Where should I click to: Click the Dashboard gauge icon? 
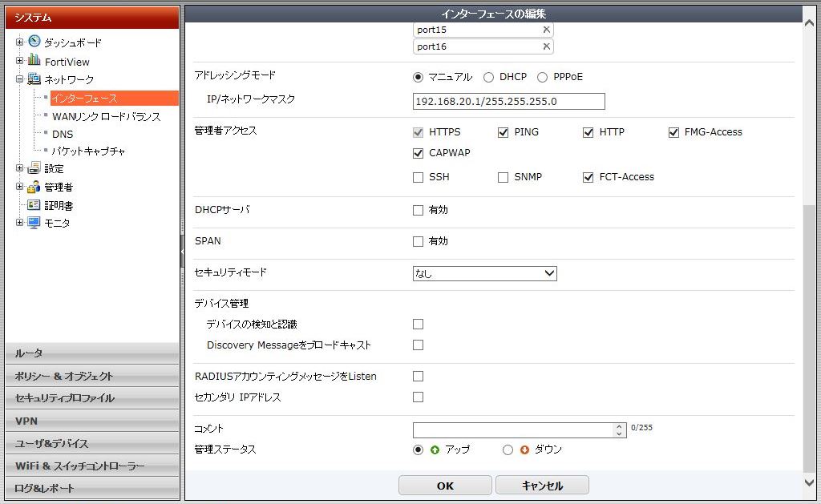pos(34,42)
